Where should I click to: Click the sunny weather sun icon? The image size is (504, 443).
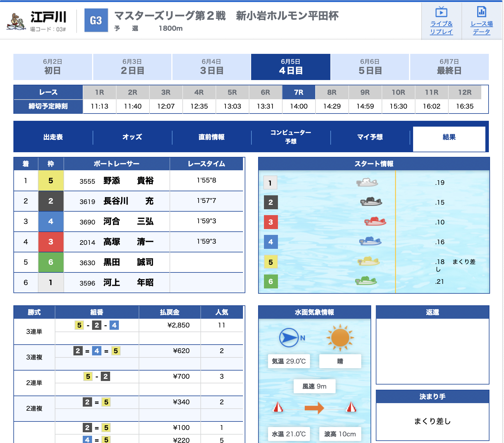pos(340,338)
